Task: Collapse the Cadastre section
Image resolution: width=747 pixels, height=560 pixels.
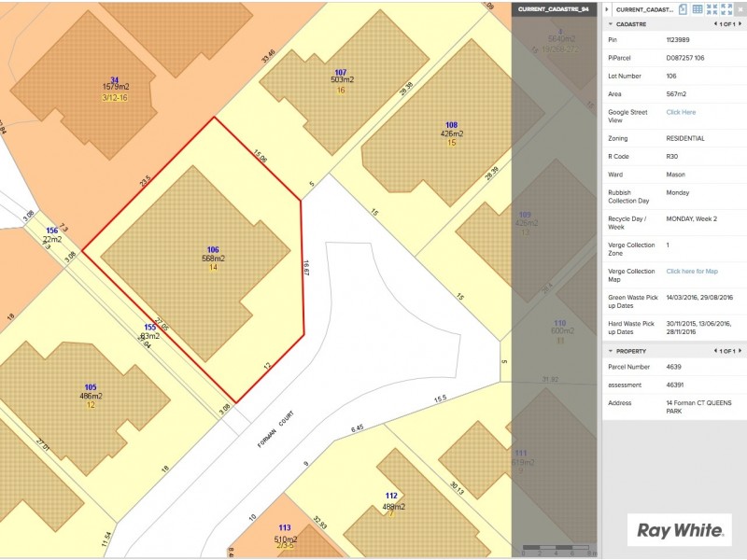Action: [x=611, y=24]
